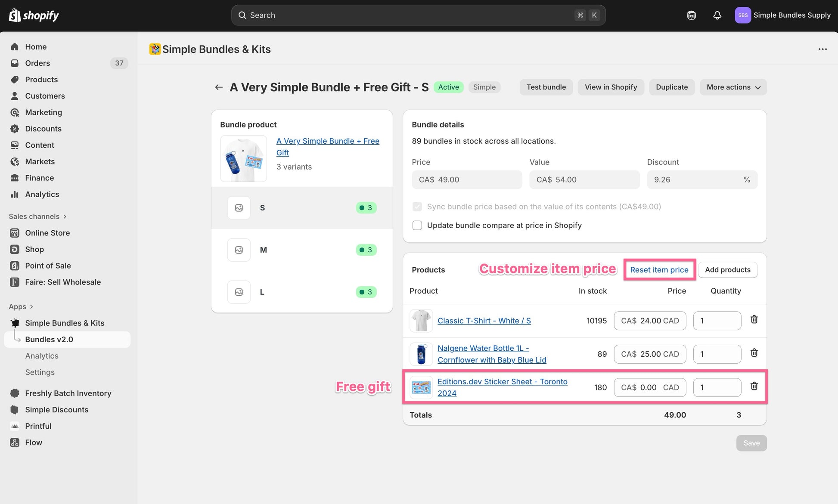The image size is (838, 504).
Task: Open the three-dot menu beside app title
Action: coord(822,49)
